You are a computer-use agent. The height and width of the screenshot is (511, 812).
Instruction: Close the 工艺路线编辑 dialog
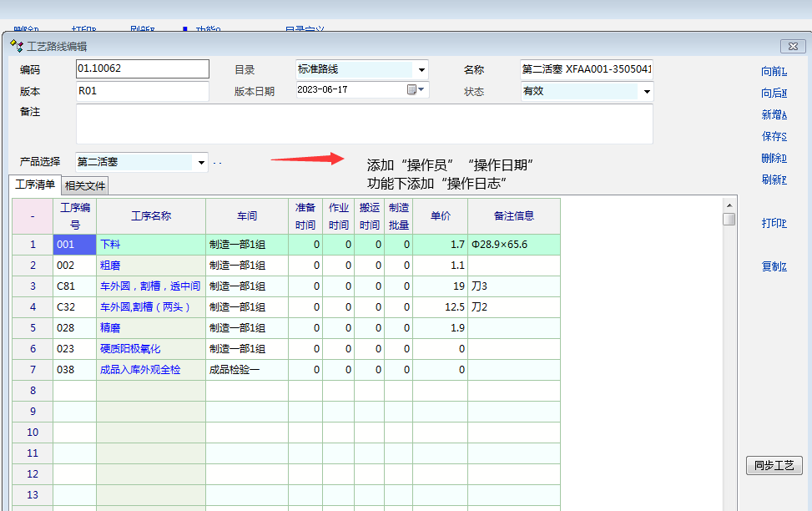[x=792, y=46]
